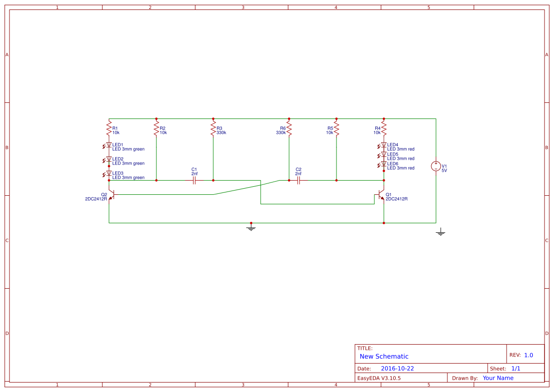Select LED4 red diode symbol
This screenshot has height=392, width=554.
pyautogui.click(x=382, y=145)
